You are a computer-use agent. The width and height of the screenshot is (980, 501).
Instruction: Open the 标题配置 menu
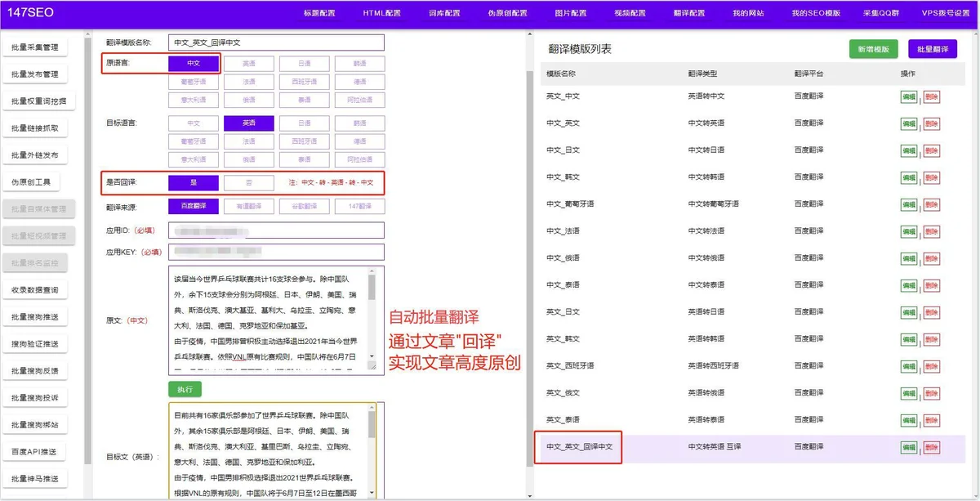coord(319,13)
